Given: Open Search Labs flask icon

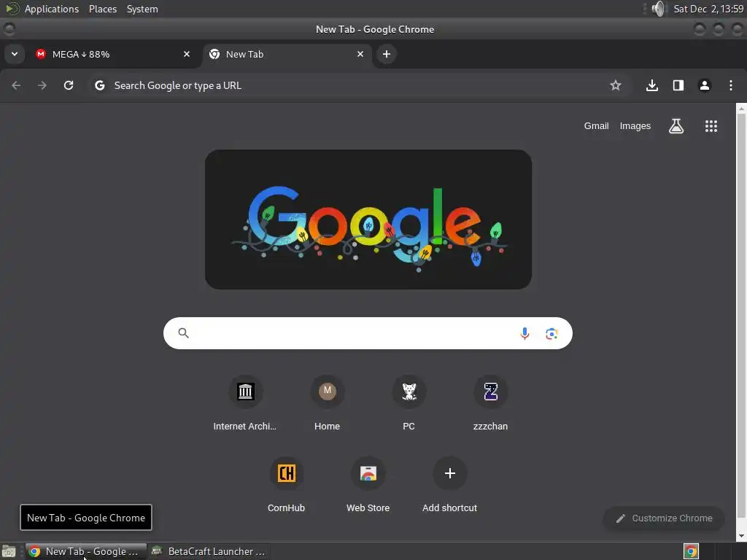Looking at the screenshot, I should pyautogui.click(x=676, y=125).
